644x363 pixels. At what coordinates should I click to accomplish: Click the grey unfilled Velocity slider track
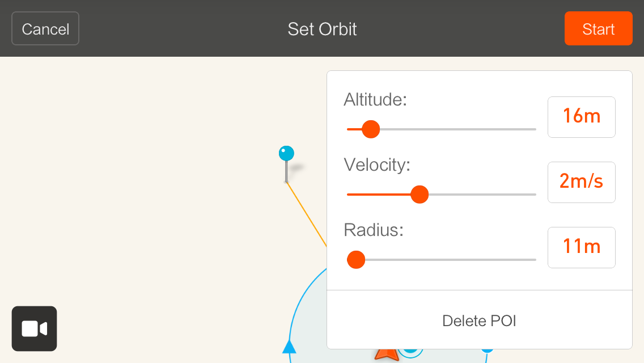click(482, 195)
